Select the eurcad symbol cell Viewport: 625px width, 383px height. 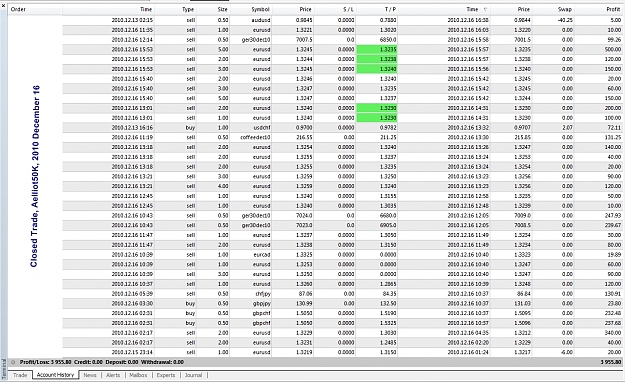(262, 255)
